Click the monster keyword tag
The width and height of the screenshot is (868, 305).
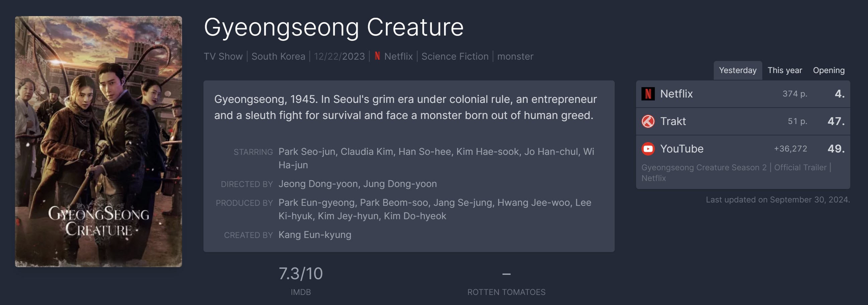tap(515, 56)
